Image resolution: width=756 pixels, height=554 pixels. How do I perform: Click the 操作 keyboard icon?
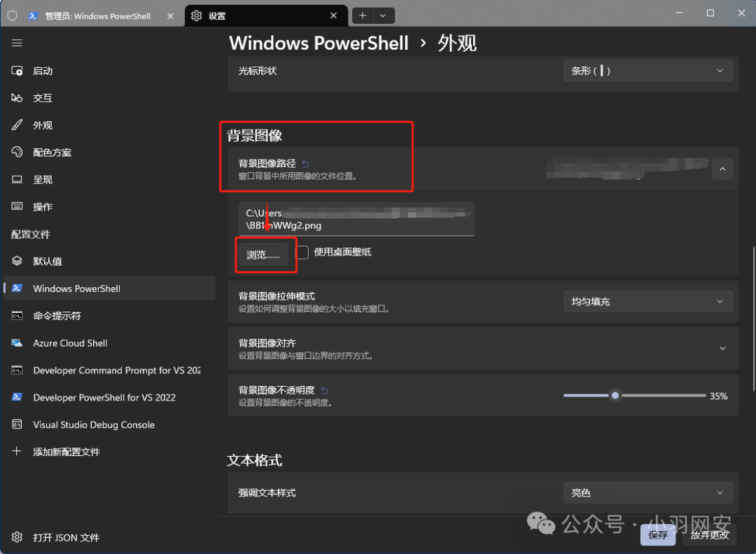pos(17,207)
